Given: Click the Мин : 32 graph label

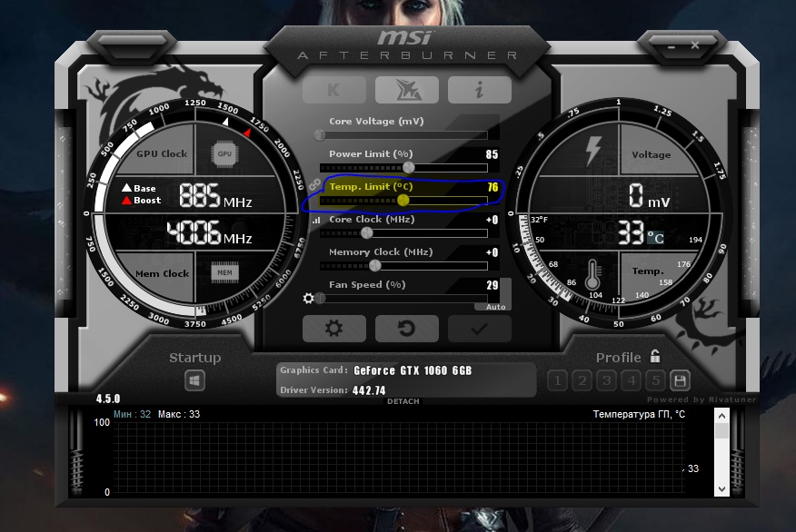Looking at the screenshot, I should click(132, 414).
